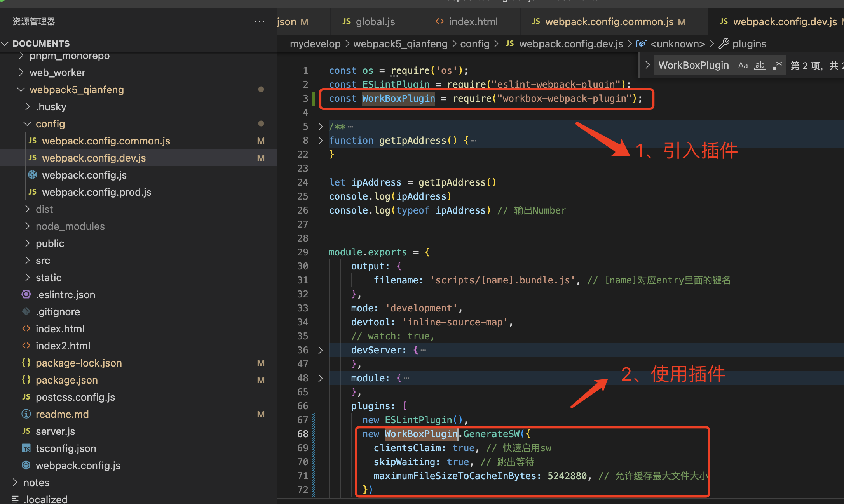Click index.html file icon in explorer
844x504 pixels.
[x=26, y=328]
